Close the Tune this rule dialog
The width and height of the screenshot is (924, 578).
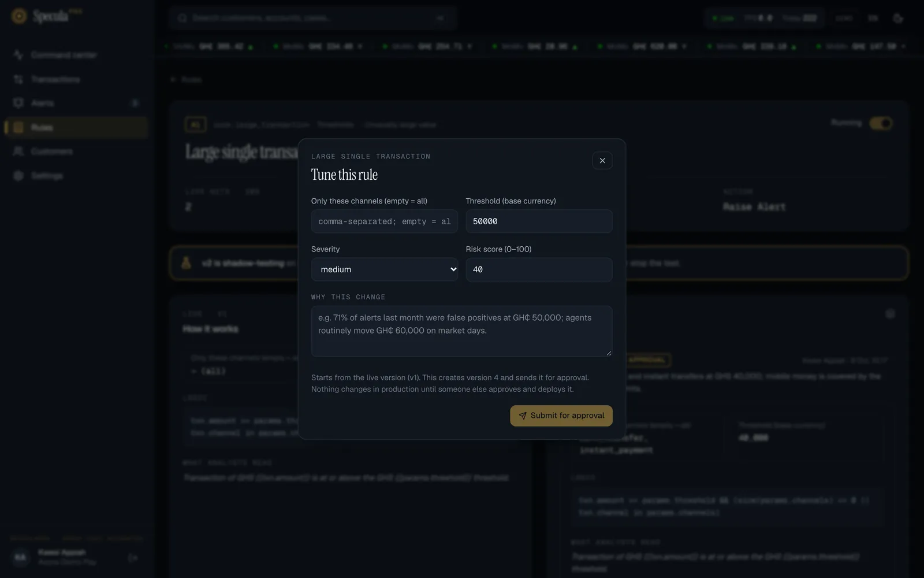click(x=602, y=161)
